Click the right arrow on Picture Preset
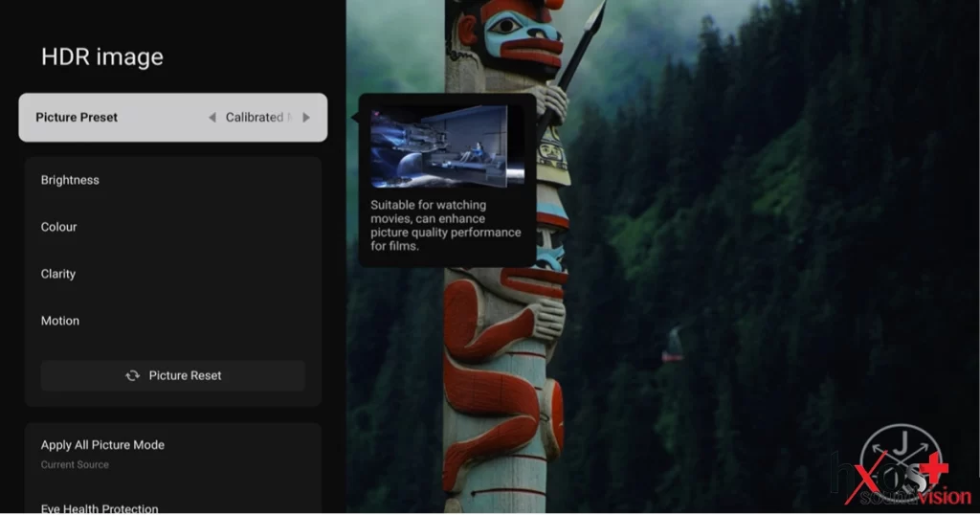Screen dimensions: 980x515 pos(306,118)
